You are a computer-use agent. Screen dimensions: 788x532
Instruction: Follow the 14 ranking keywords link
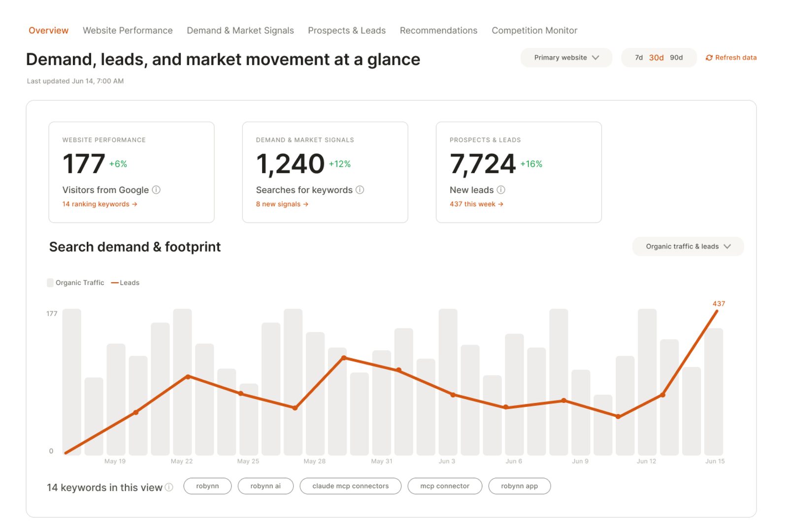99,204
